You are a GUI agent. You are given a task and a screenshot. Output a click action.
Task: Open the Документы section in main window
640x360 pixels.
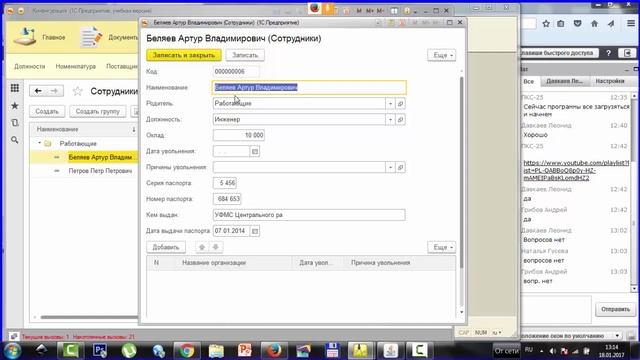point(109,37)
